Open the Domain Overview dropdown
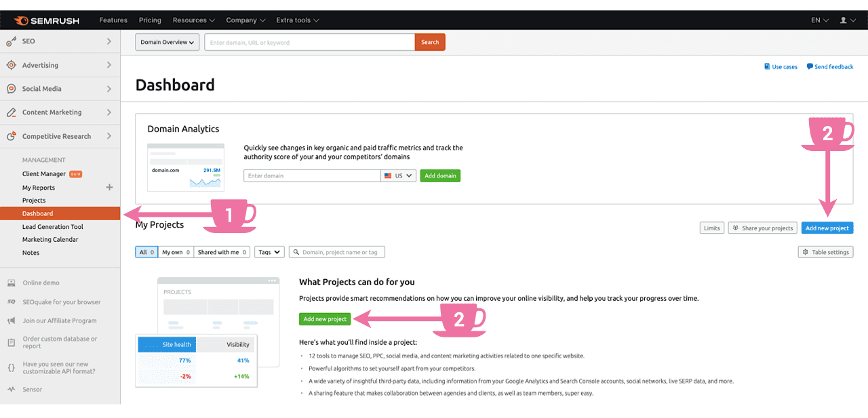 (x=167, y=41)
